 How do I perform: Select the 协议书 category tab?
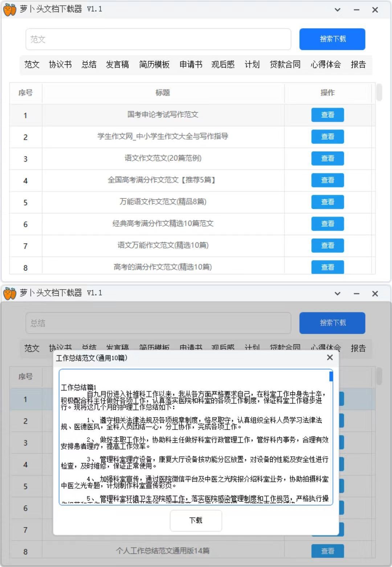pos(60,64)
